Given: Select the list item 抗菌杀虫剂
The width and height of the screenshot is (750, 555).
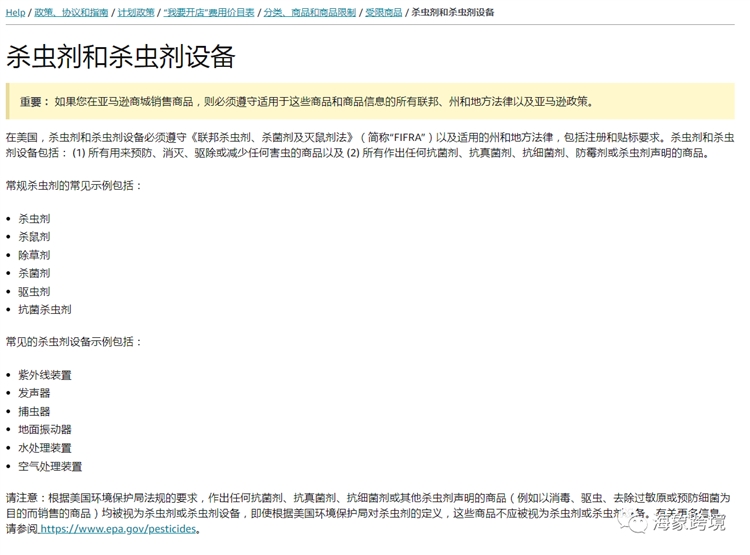Looking at the screenshot, I should pos(44,310).
